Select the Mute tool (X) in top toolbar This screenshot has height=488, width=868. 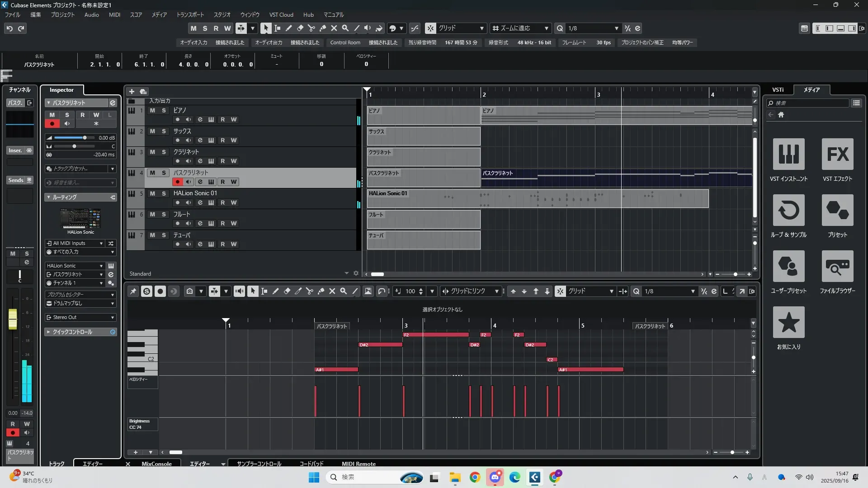coord(334,28)
